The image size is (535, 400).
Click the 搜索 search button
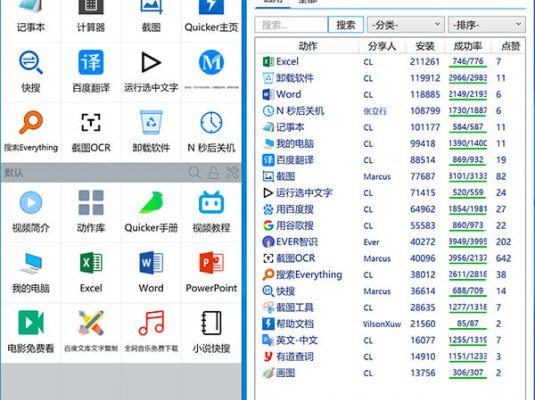[x=346, y=25]
